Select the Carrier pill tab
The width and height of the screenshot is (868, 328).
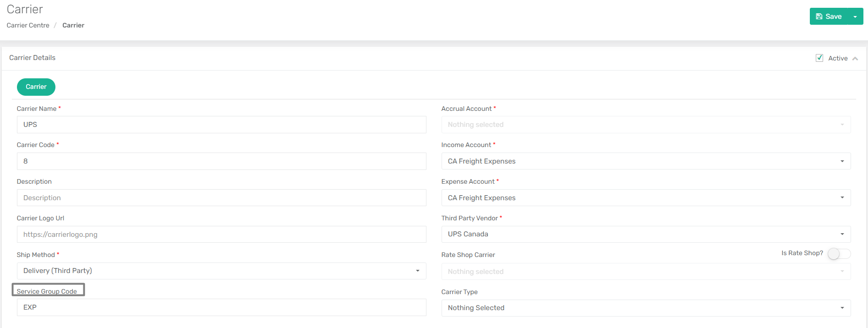[36, 87]
